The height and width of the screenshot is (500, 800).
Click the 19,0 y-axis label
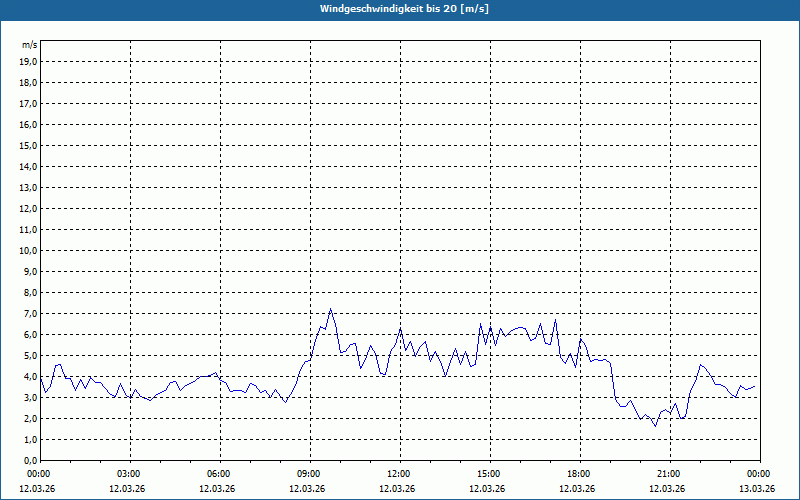coord(29,61)
